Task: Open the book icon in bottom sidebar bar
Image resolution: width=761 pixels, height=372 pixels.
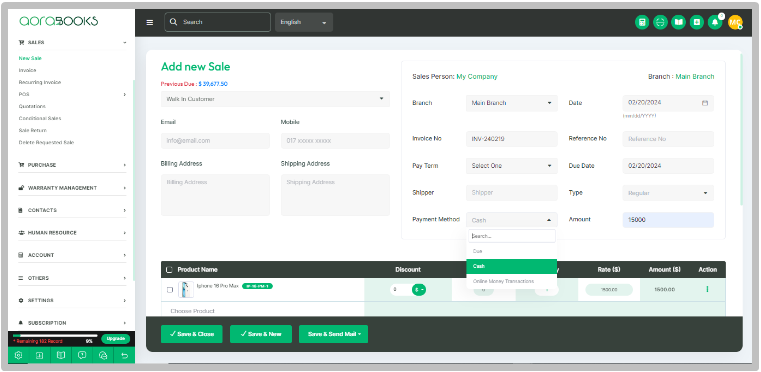Action: pos(61,355)
